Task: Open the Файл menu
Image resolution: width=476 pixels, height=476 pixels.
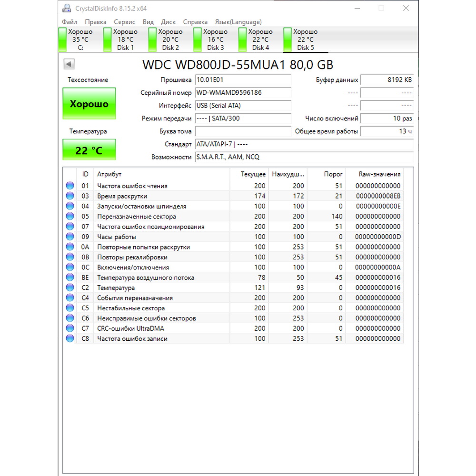Action: [x=69, y=22]
